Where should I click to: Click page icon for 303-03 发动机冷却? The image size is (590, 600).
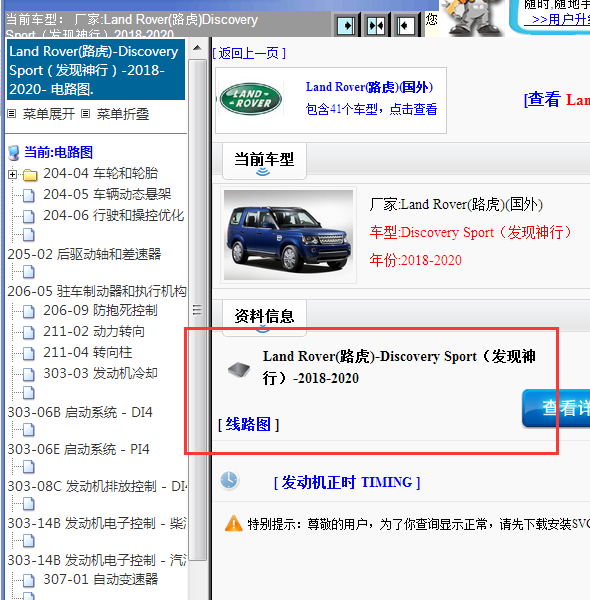click(x=29, y=375)
